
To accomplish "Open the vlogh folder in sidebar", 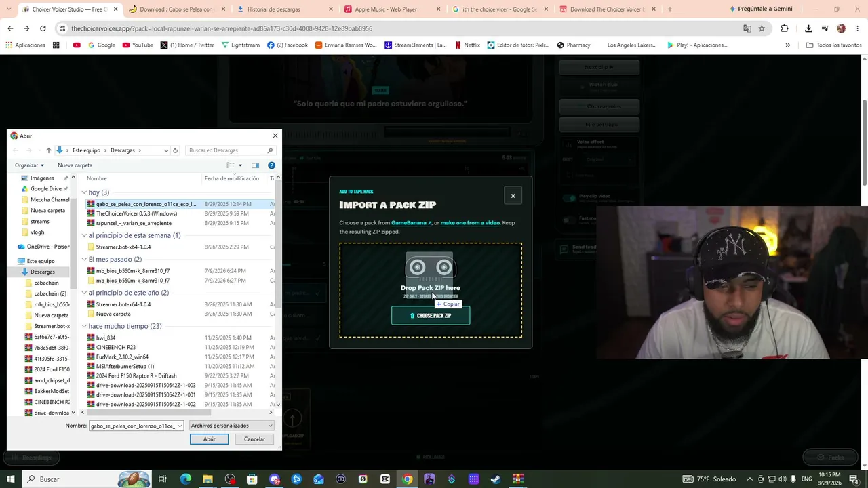I will (37, 232).
